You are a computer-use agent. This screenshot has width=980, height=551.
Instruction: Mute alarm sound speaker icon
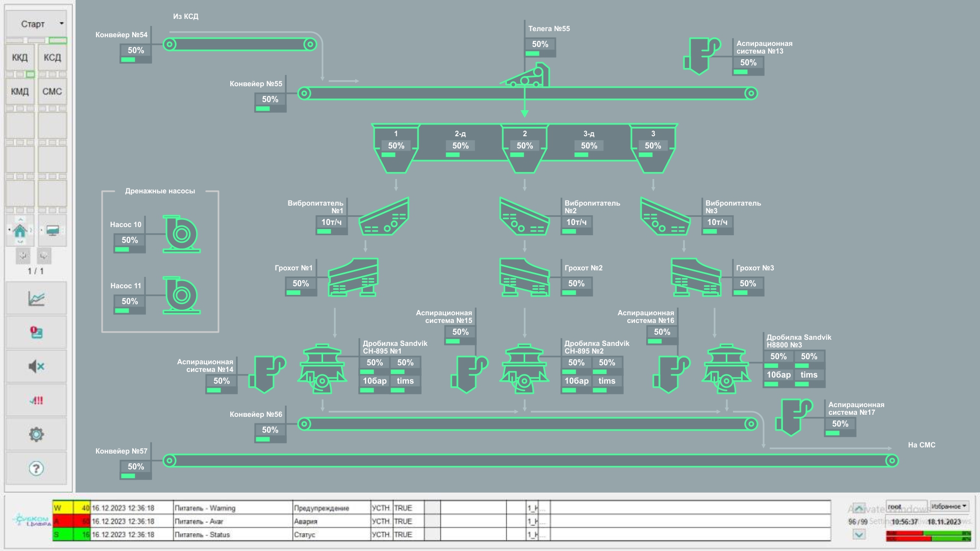pyautogui.click(x=36, y=366)
